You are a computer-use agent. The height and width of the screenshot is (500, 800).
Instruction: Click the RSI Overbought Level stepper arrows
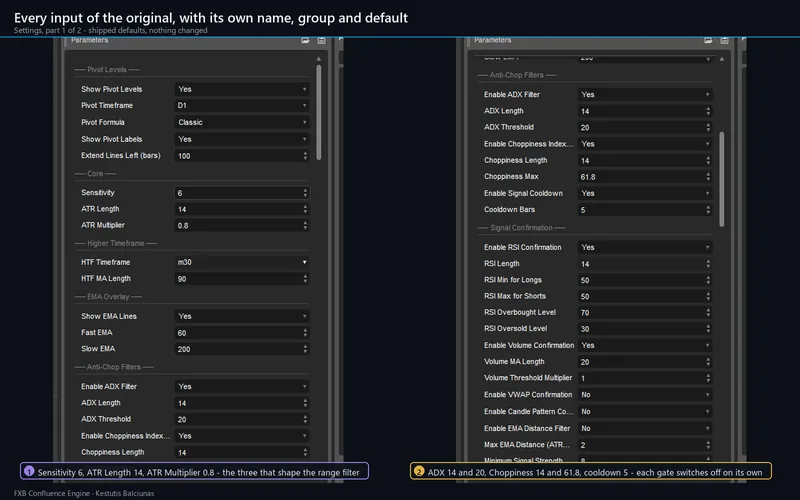[x=708, y=313]
